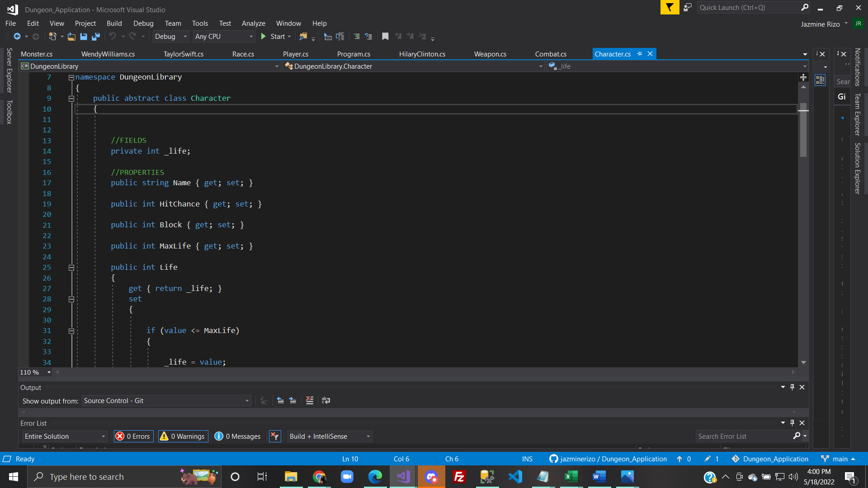Screen dimensions: 868x488
Task: Toggle a bookmark with the bookmark icon
Action: pos(385,37)
